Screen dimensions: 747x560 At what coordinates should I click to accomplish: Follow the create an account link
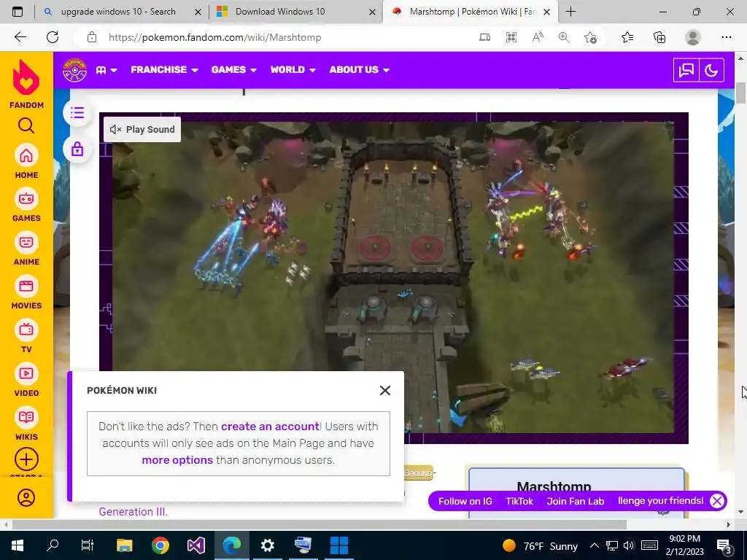point(270,426)
